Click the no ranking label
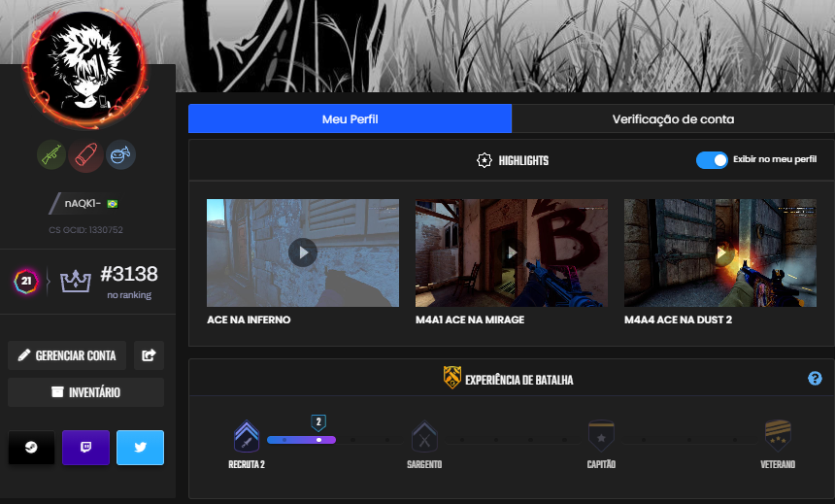The width and height of the screenshot is (835, 504). (x=129, y=295)
